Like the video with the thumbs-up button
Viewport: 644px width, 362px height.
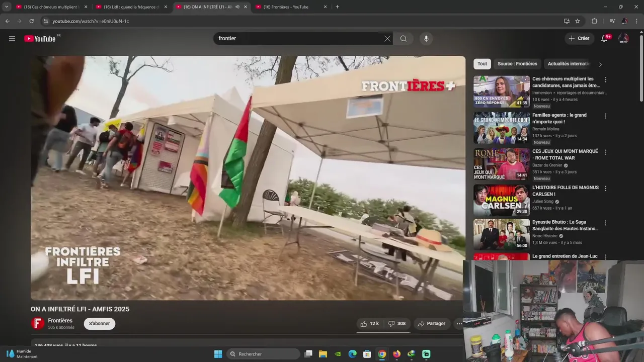370,324
